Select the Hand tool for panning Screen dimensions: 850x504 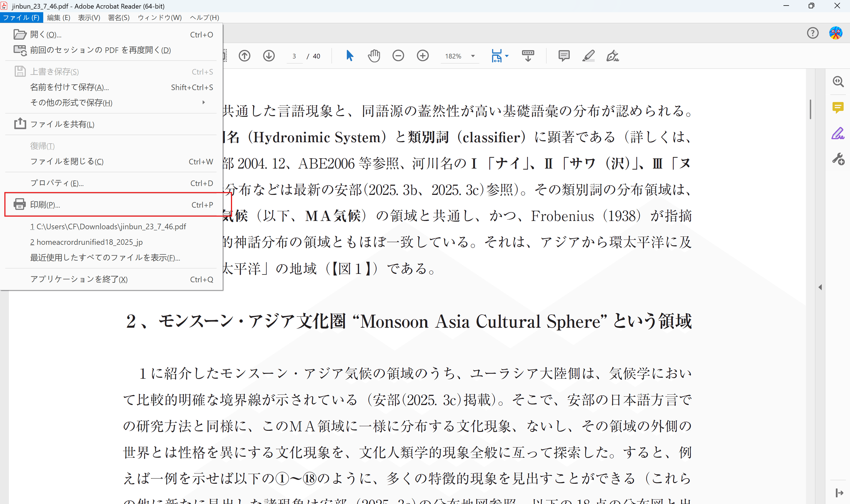(x=374, y=55)
